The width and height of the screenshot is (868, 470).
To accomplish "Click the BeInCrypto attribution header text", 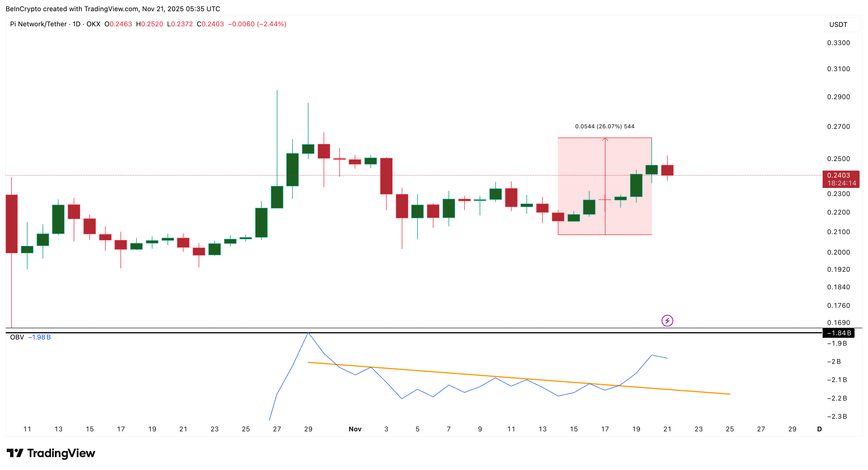I will (x=111, y=9).
